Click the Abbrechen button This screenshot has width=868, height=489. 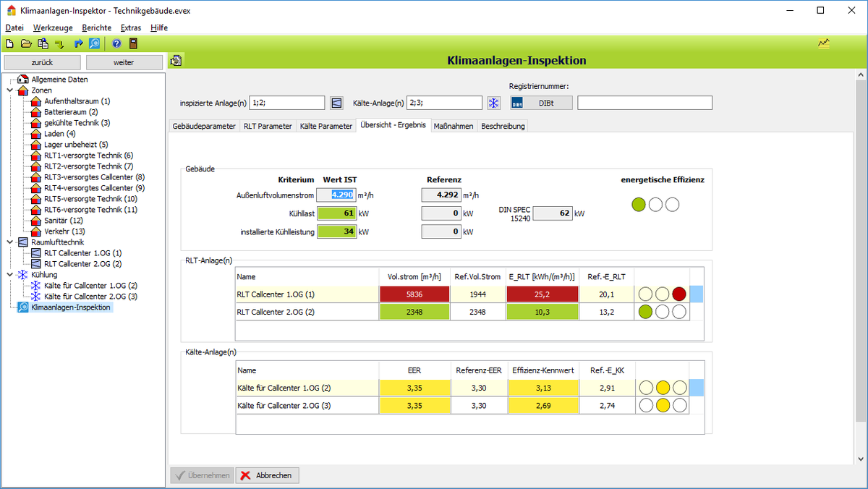click(267, 475)
